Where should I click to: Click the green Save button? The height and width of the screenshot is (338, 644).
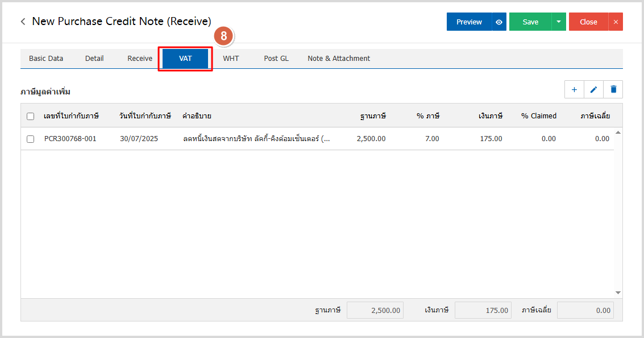[x=530, y=22]
